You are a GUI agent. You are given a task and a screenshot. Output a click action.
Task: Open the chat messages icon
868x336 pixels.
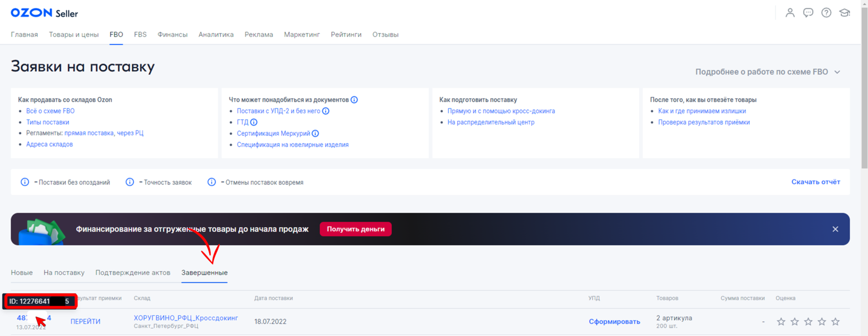click(808, 13)
